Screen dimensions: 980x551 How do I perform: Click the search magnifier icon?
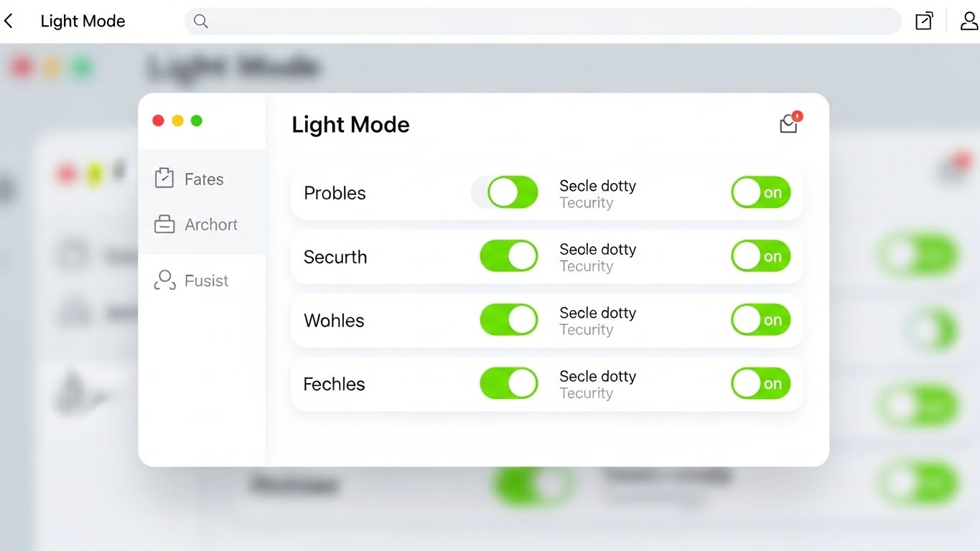(200, 22)
